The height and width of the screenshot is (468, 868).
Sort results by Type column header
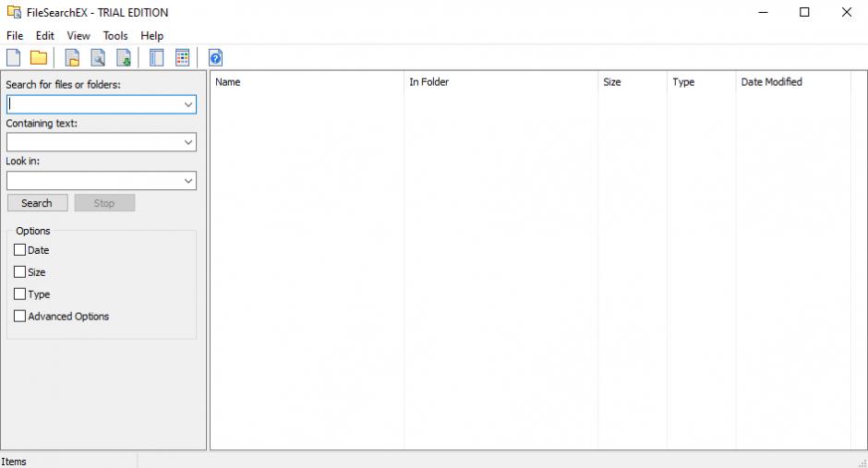702,82
